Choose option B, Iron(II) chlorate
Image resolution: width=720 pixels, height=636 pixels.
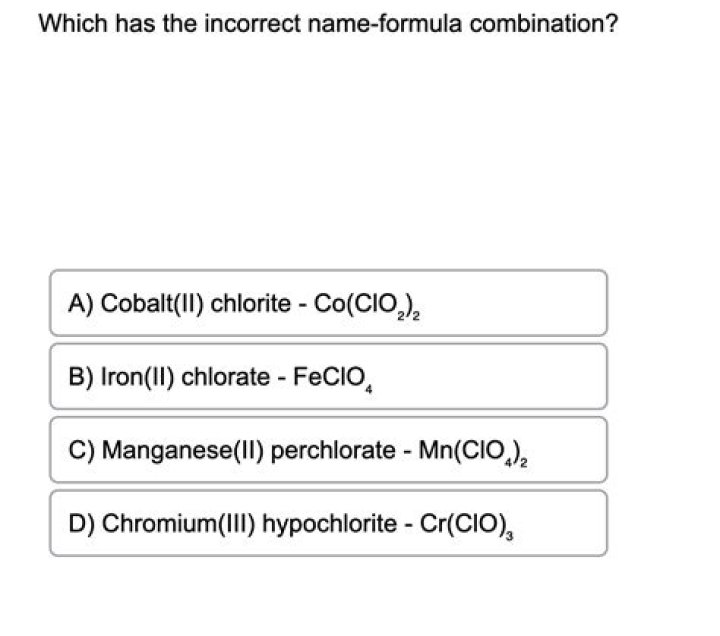pos(328,377)
